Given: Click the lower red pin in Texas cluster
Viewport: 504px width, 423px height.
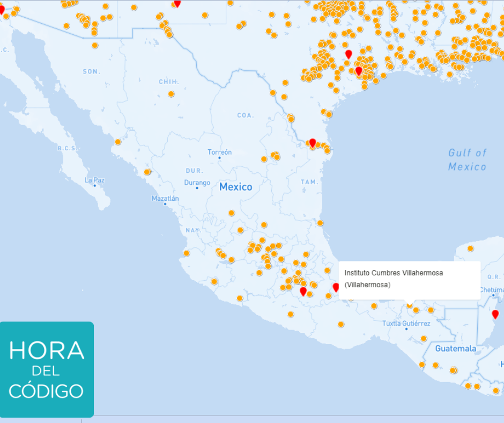Looking at the screenshot, I should tap(359, 70).
